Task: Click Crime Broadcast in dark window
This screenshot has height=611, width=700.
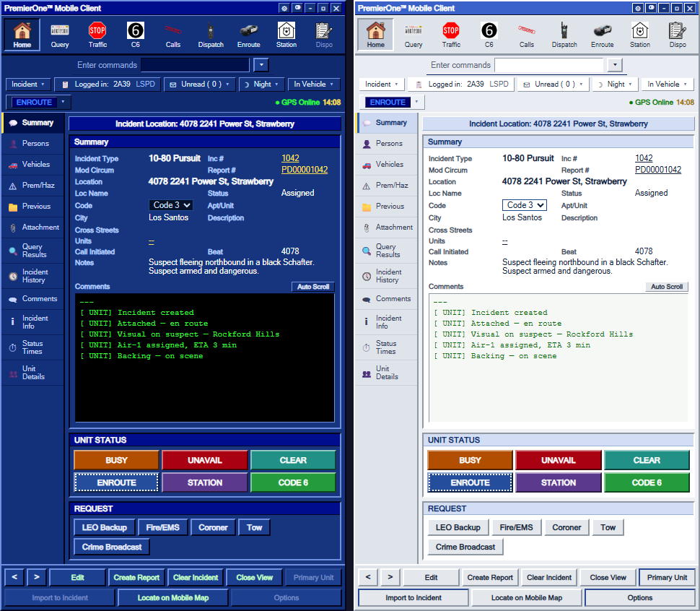Action: point(112,547)
